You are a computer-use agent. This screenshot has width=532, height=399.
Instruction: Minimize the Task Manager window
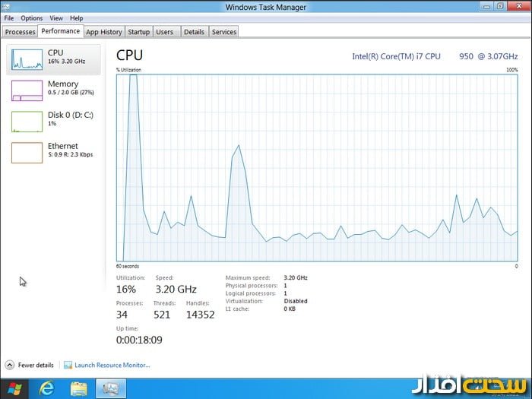click(x=486, y=6)
